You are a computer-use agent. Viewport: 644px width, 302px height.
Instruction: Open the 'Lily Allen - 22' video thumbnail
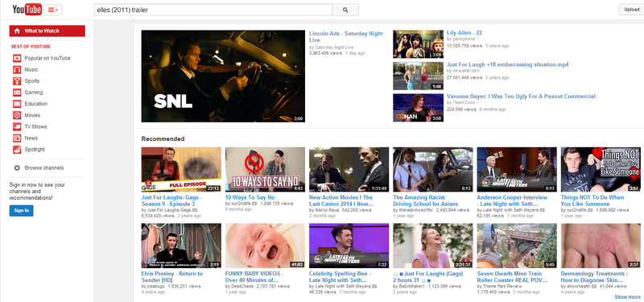click(x=418, y=44)
